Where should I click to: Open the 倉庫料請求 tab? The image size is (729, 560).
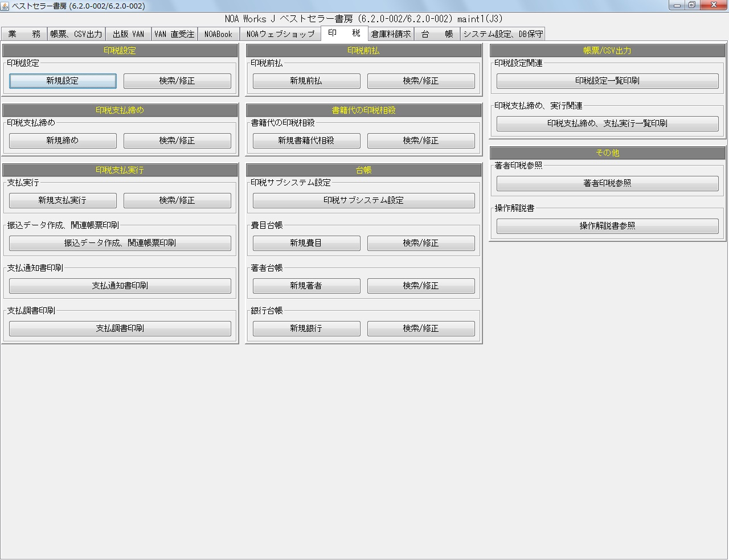point(391,34)
